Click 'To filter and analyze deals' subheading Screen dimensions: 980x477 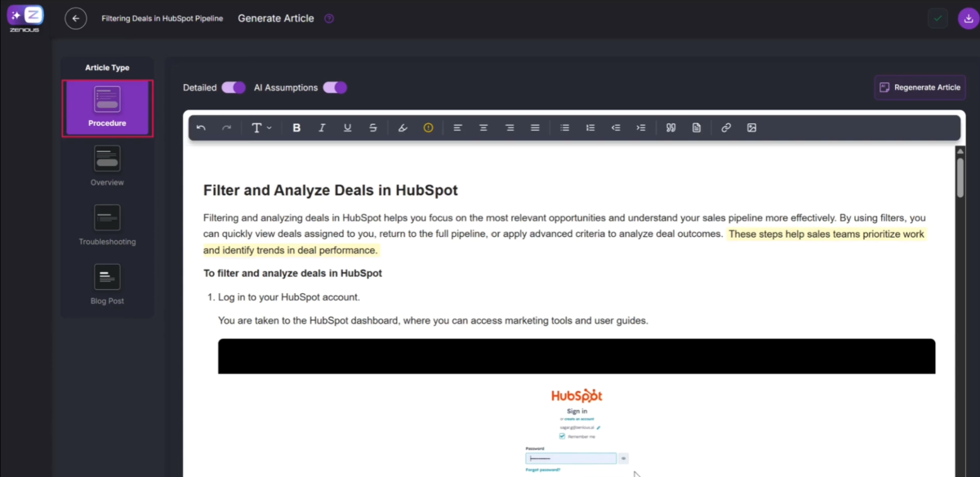click(292, 273)
